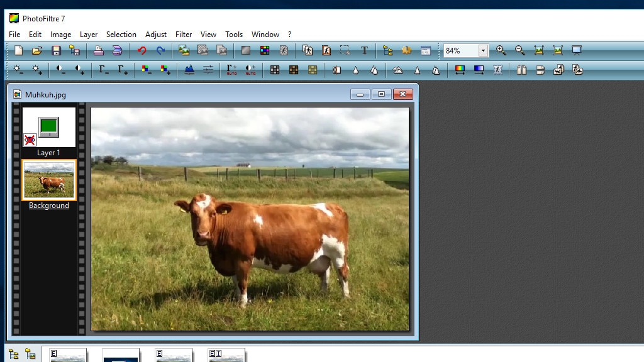Select the Text tool icon
This screenshot has height=362, width=644.
(x=364, y=50)
